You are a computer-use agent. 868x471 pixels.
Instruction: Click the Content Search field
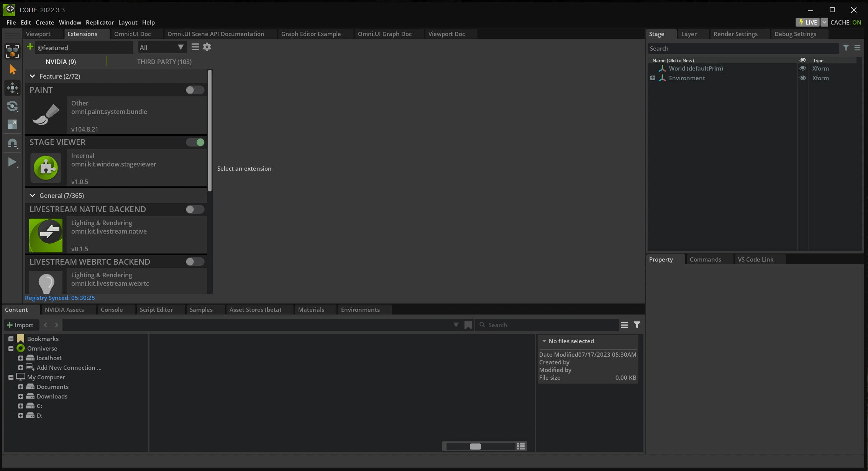coord(547,325)
